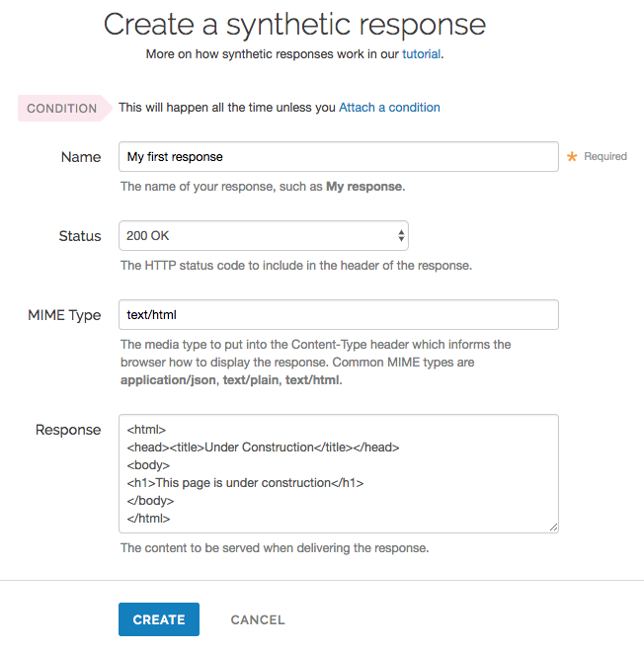Click the HTTP status code help text
This screenshot has height=652, width=644.
click(x=295, y=265)
